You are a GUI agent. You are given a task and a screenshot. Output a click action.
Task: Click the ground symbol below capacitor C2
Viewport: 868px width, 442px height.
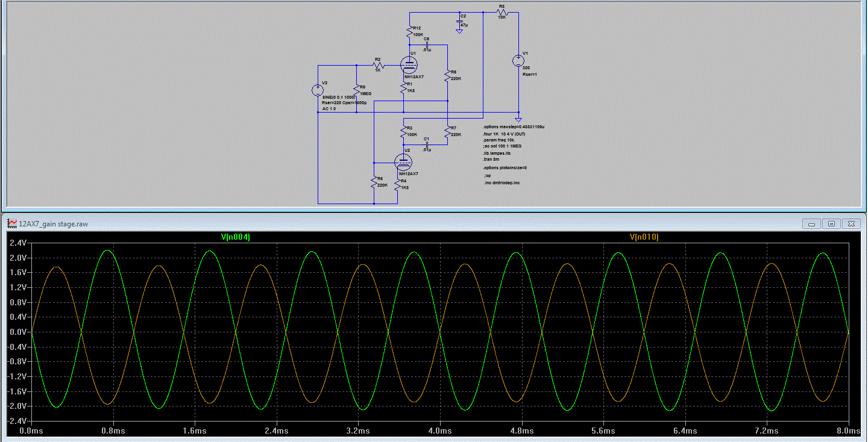tap(459, 31)
